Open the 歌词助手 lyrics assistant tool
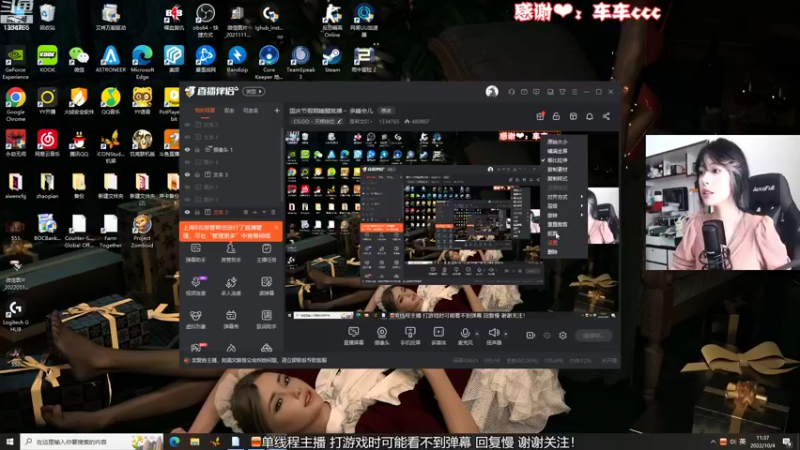The image size is (800, 450). coord(266,319)
